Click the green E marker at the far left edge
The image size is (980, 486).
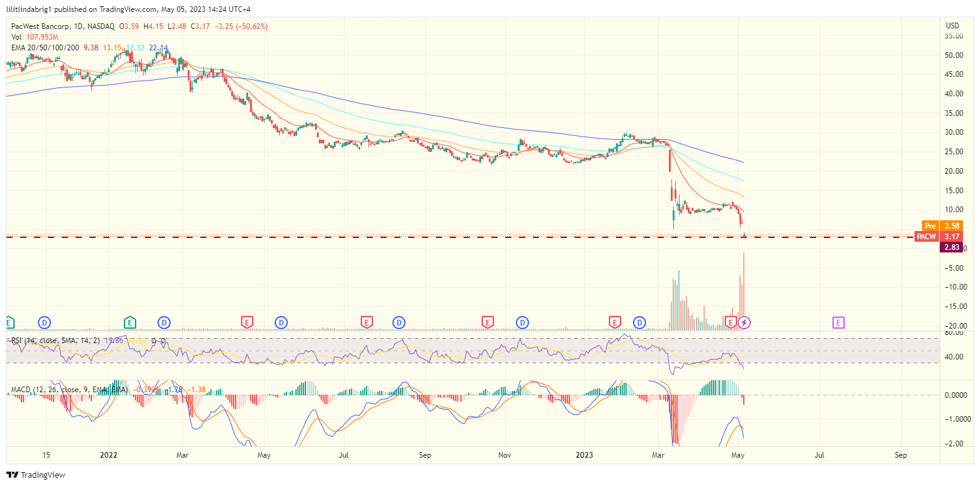(x=8, y=322)
